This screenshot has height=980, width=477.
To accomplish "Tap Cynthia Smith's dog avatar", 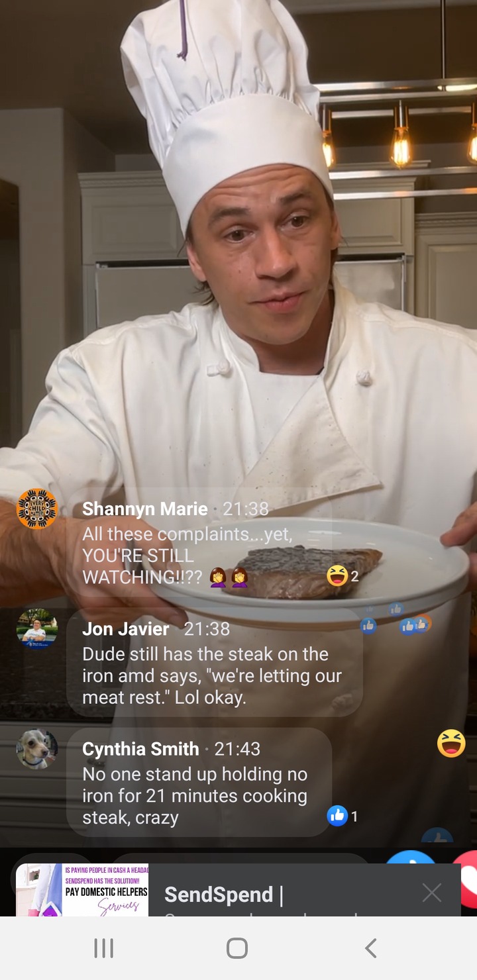I will [x=37, y=749].
